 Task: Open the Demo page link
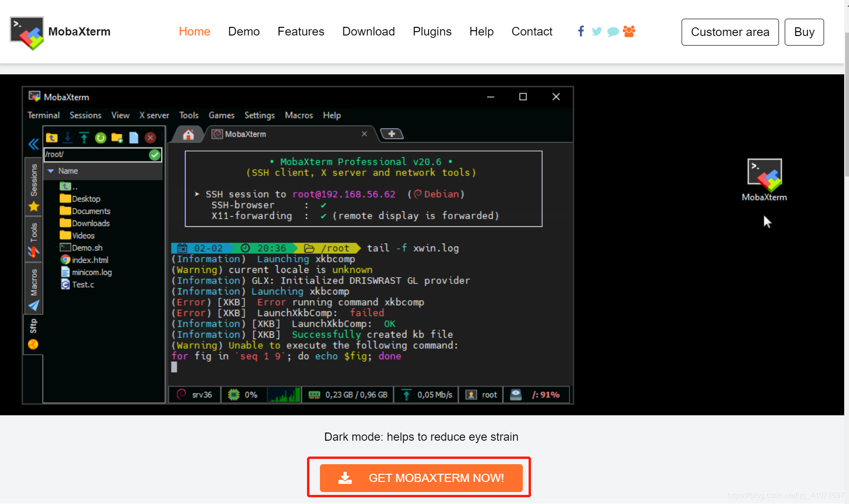pyautogui.click(x=244, y=32)
